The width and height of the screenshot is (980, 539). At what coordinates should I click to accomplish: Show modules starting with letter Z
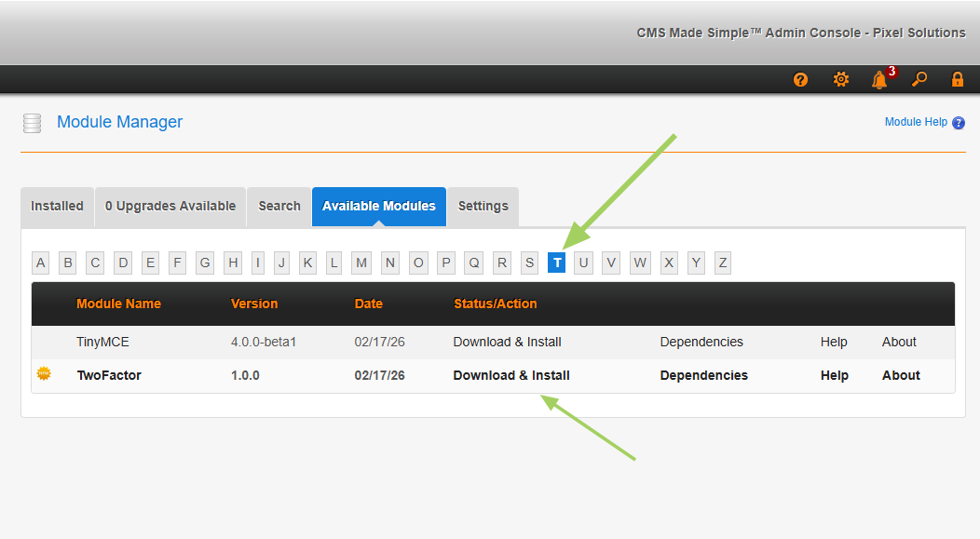tap(723, 263)
